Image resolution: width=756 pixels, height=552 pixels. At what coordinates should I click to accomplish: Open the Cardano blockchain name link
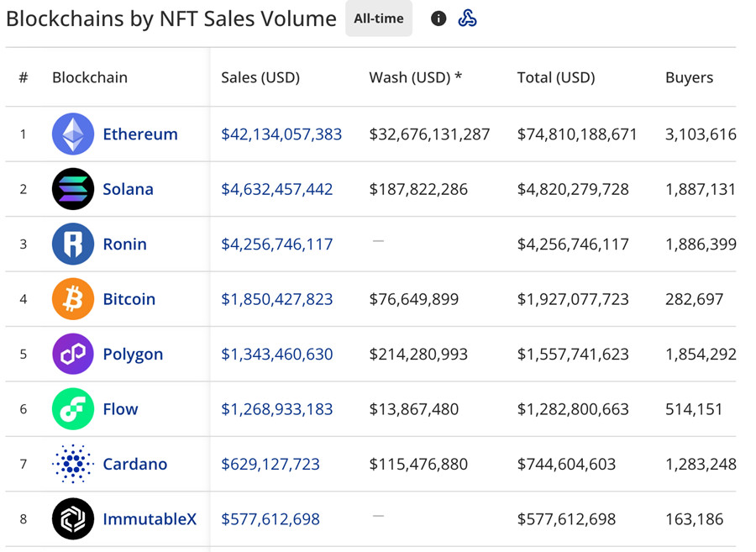[135, 465]
